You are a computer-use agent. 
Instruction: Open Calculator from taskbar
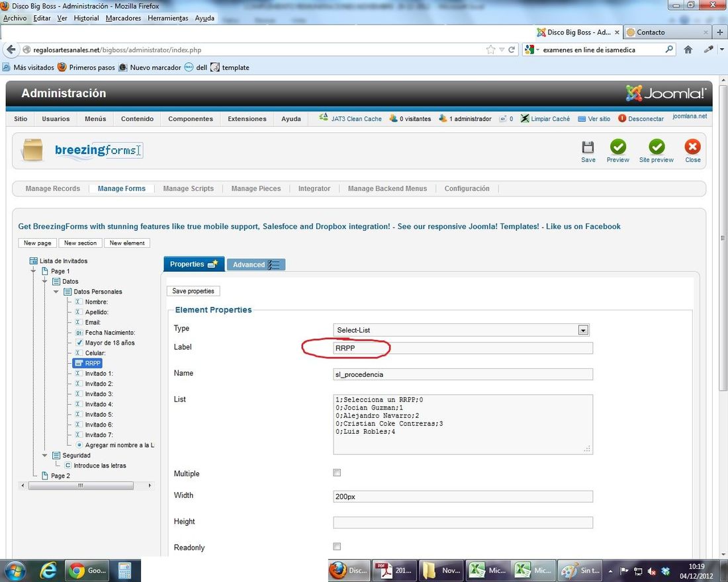[124, 570]
